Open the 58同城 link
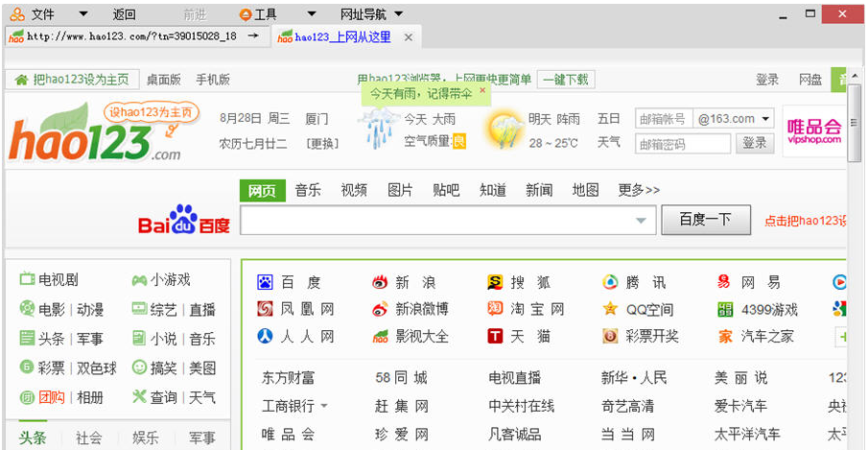 point(401,378)
